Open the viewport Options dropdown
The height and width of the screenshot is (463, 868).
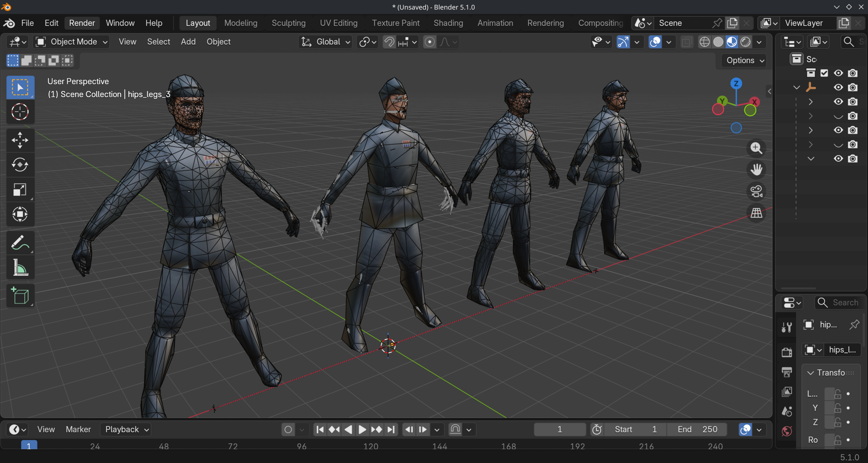745,60
